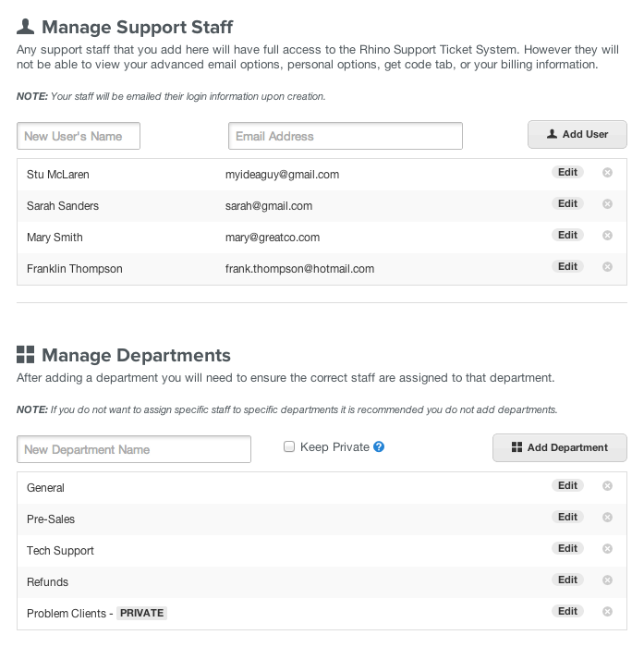Image resolution: width=644 pixels, height=647 pixels.
Task: Click the Keep Private help question icon
Action: point(379,447)
